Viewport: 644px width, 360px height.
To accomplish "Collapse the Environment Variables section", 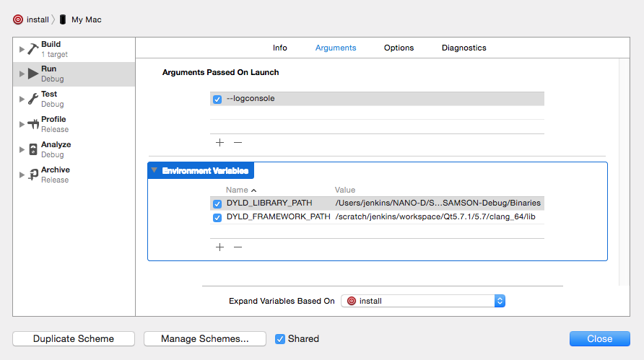I will click(x=154, y=171).
